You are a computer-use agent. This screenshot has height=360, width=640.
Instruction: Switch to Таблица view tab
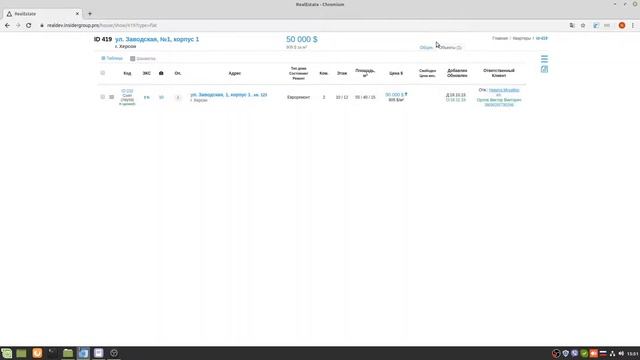pos(112,58)
